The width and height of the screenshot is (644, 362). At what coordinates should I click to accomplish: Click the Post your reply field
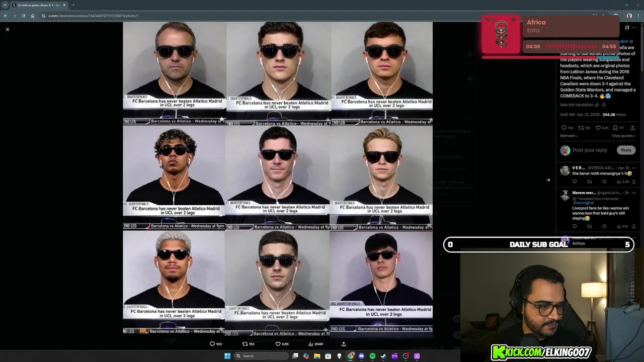pyautogui.click(x=590, y=150)
